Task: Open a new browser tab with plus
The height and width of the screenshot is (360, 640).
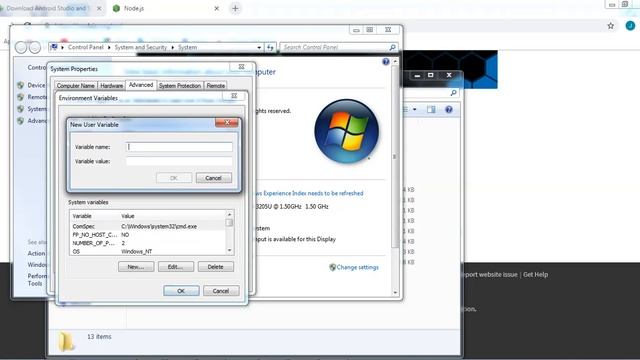Action: pos(235,8)
